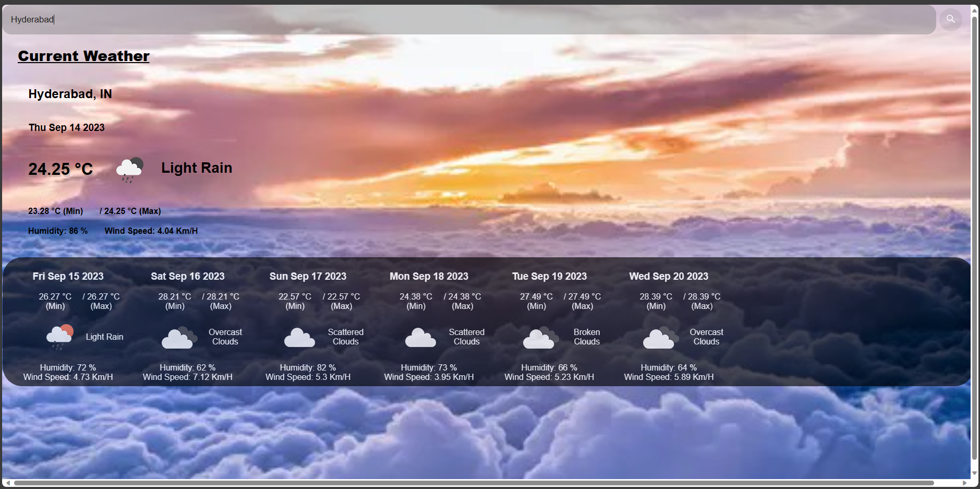Viewport: 980px width, 489px height.
Task: Click the Current Weather heading
Action: click(83, 56)
